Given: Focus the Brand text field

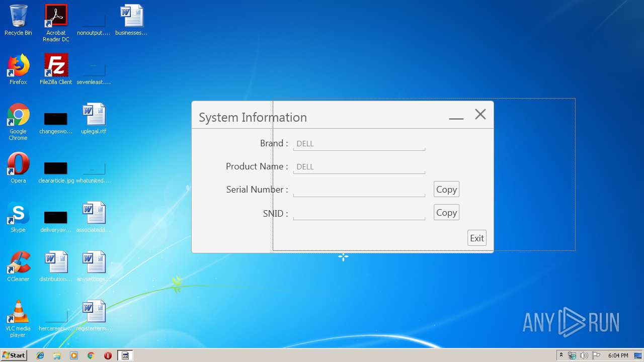Looking at the screenshot, I should click(x=359, y=144).
